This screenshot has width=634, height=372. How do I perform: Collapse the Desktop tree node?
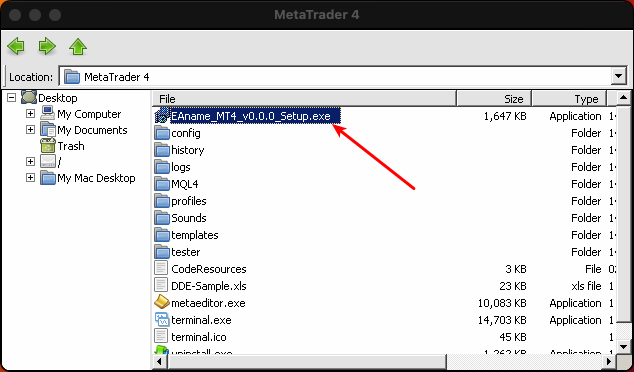click(x=11, y=98)
